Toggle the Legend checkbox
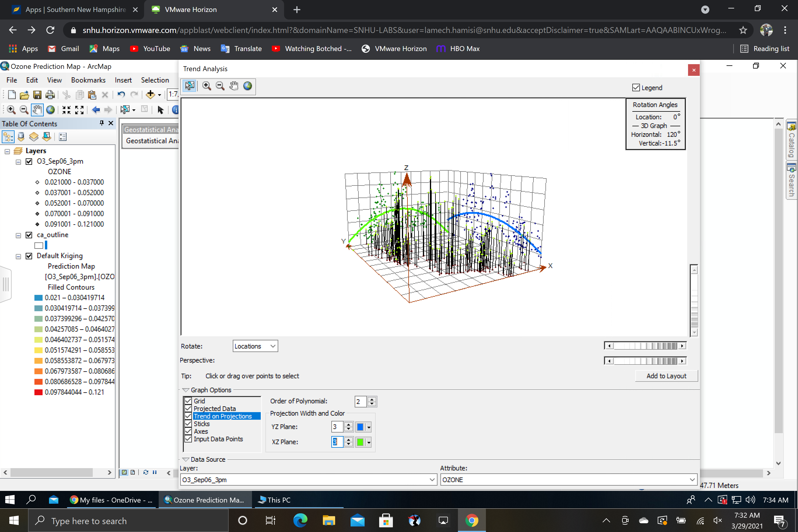Screen dimensions: 798x532 [636, 87]
